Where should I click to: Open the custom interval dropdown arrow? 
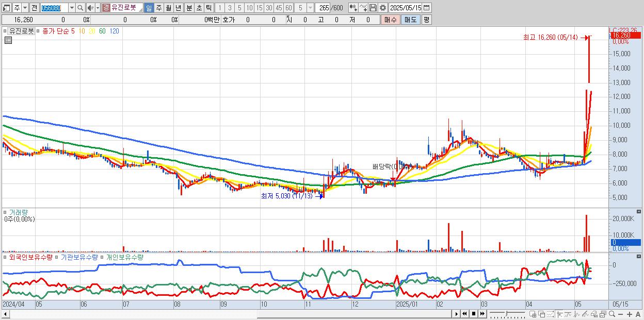(310, 8)
